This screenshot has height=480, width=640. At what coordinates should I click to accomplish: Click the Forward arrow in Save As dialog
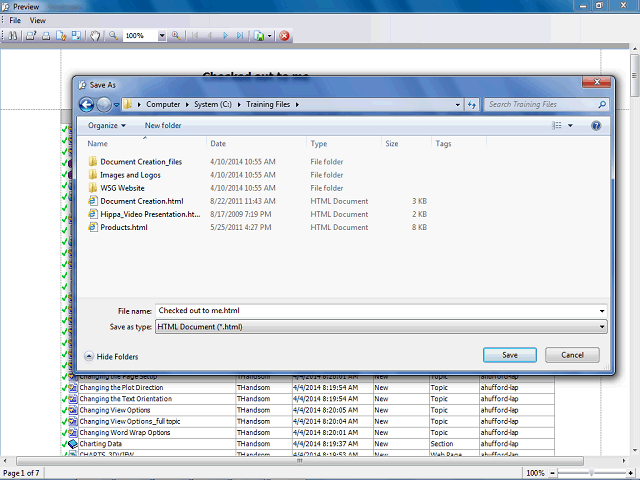104,104
